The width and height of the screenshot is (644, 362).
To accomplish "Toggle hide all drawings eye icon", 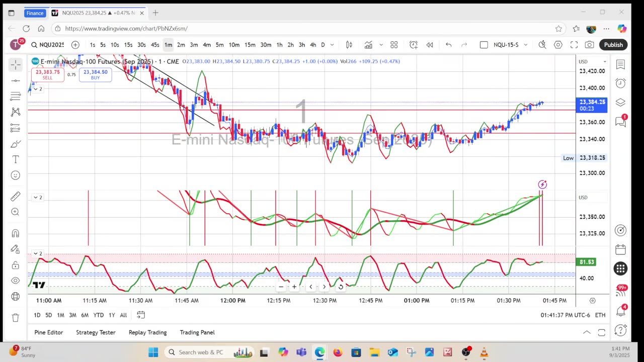I will point(16,281).
